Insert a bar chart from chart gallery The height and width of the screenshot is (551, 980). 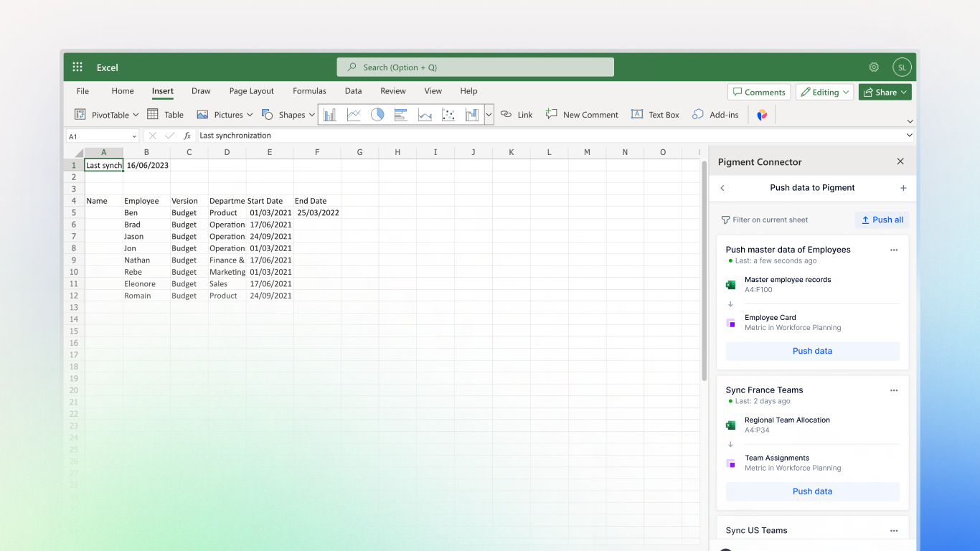(401, 115)
